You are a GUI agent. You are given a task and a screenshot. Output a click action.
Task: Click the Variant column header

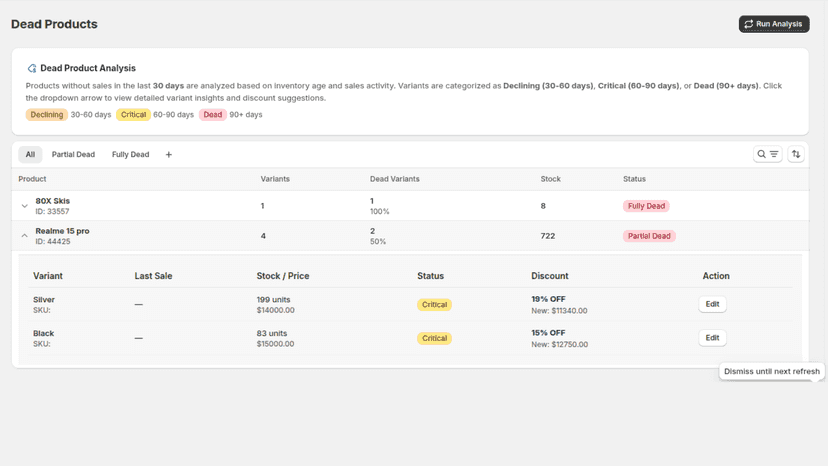(x=48, y=276)
